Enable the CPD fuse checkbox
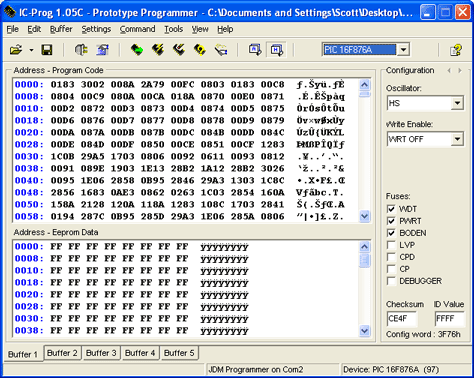Viewport: 474px width, 378px height. click(x=391, y=257)
